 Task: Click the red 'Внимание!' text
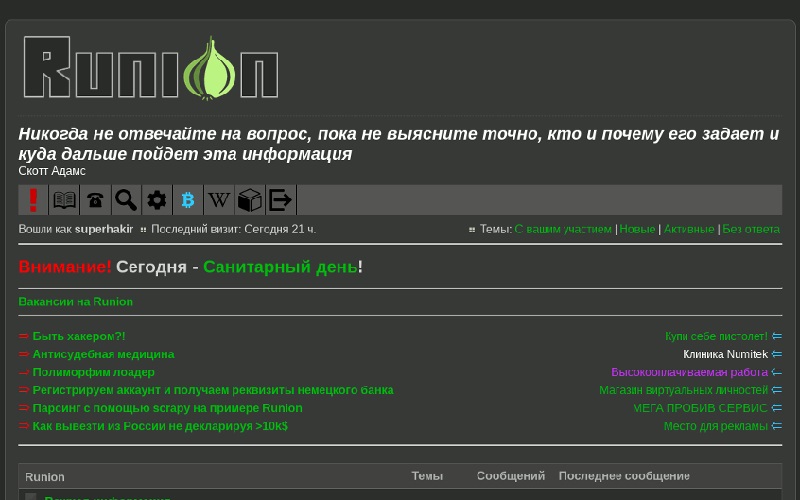(65, 267)
